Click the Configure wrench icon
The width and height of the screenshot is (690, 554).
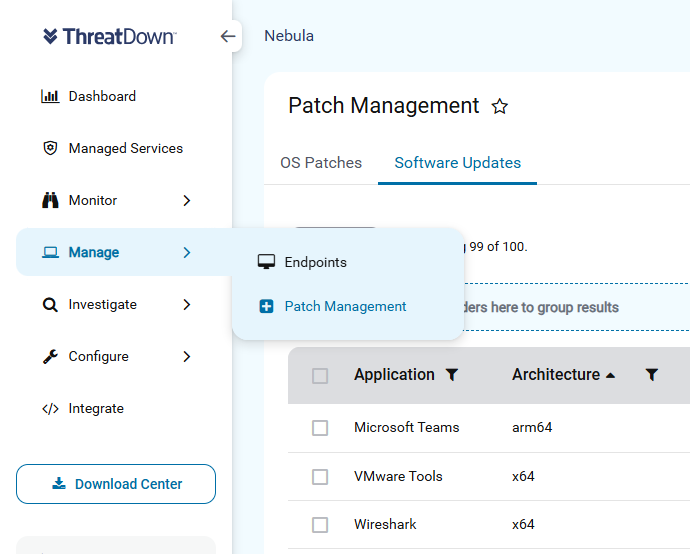coord(50,356)
